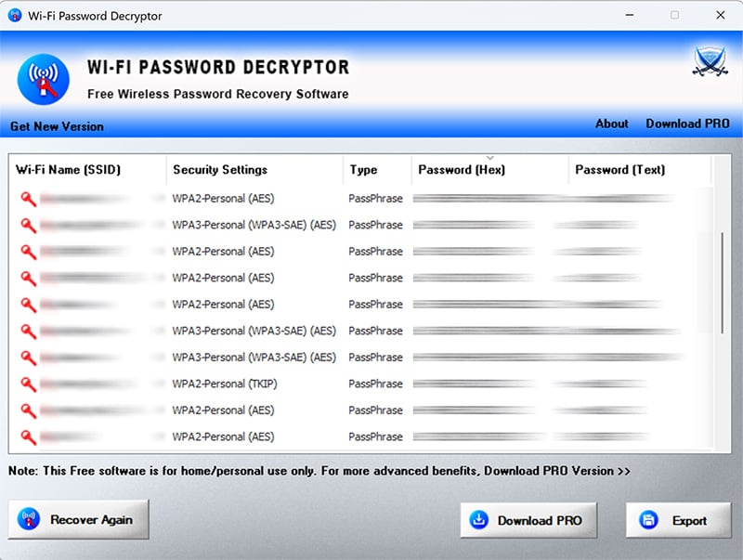
Task: Open the About link in the header
Action: [x=611, y=124]
